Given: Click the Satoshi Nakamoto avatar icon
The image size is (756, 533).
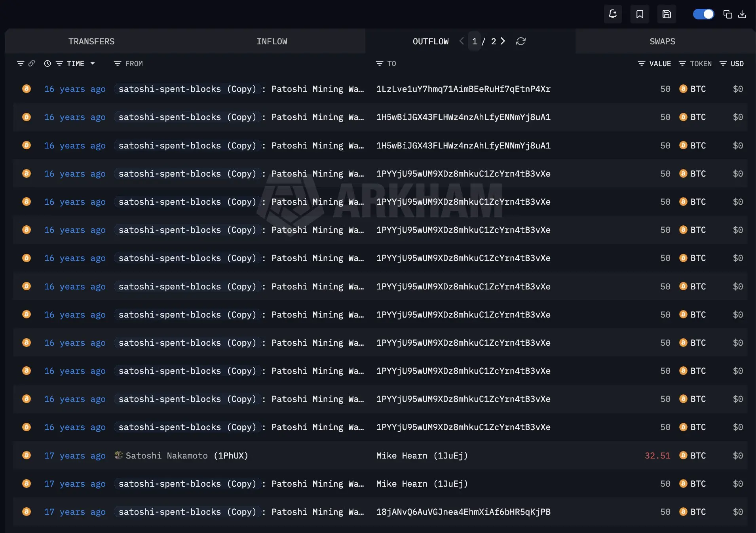Looking at the screenshot, I should (119, 455).
